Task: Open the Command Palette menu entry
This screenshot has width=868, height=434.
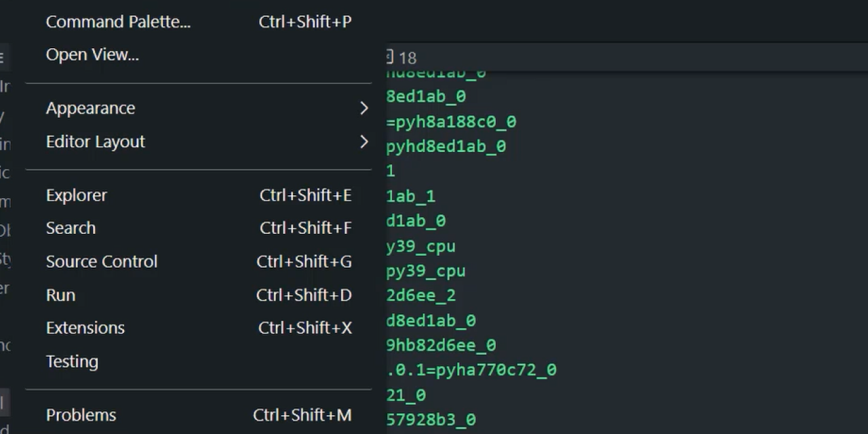Action: pos(118,22)
